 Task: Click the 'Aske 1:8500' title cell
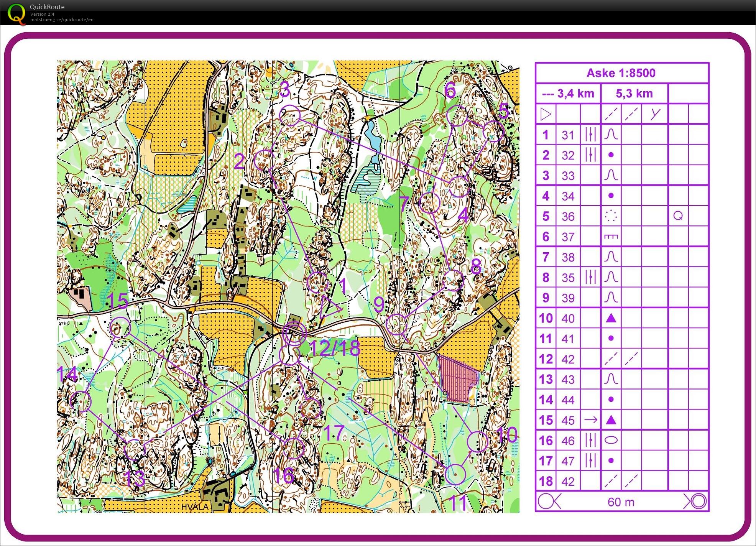pyautogui.click(x=621, y=73)
